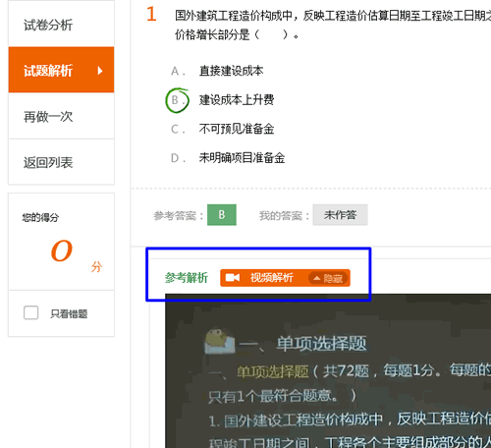Click the 视频解析 orange button label
Screen dimensions: 491x448
point(272,278)
